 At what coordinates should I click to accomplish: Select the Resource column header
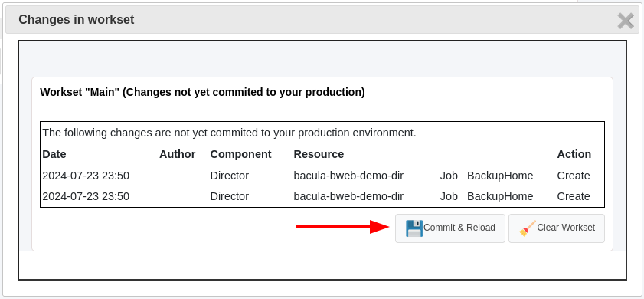[x=319, y=154]
